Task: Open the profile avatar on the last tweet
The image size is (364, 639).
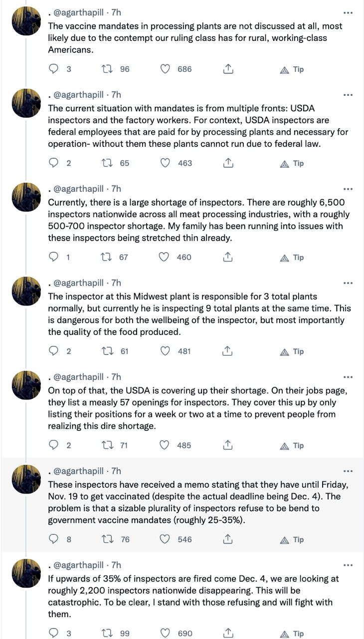Action: point(26,573)
